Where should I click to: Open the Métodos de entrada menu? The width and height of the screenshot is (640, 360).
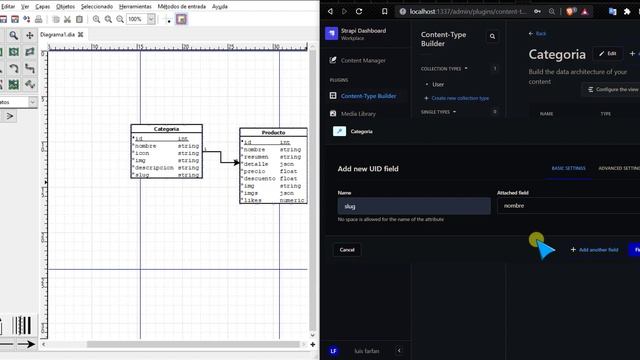(182, 7)
